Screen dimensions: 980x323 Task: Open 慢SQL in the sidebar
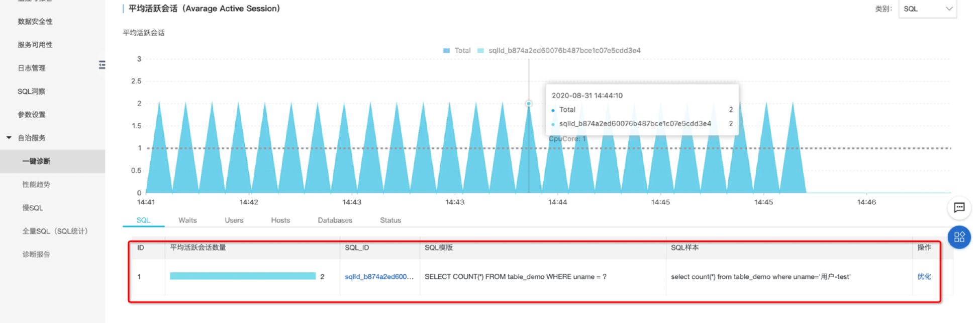point(33,208)
